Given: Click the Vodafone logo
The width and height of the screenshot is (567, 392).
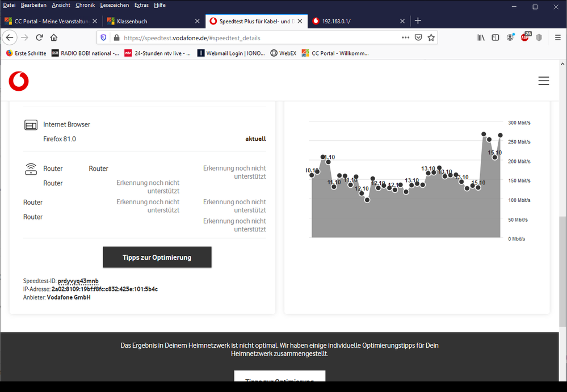Looking at the screenshot, I should pos(19,81).
